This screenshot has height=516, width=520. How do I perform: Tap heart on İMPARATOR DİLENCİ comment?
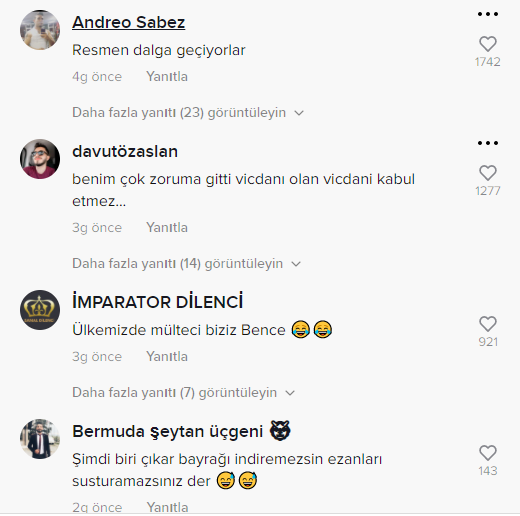point(488,324)
